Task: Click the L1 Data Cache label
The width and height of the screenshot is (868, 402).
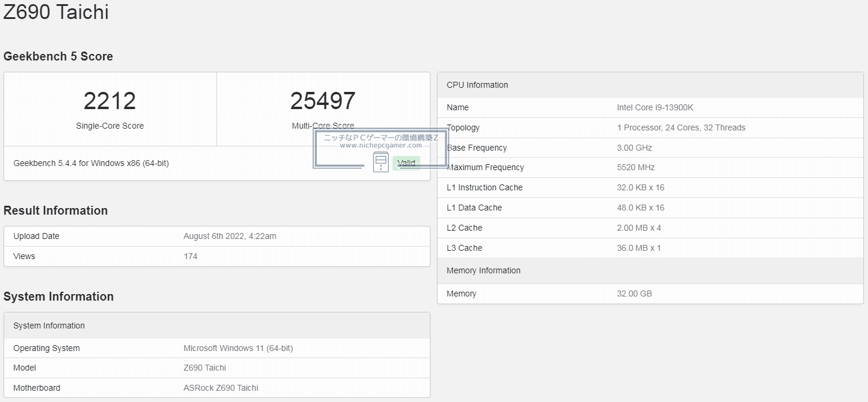Action: click(x=474, y=208)
